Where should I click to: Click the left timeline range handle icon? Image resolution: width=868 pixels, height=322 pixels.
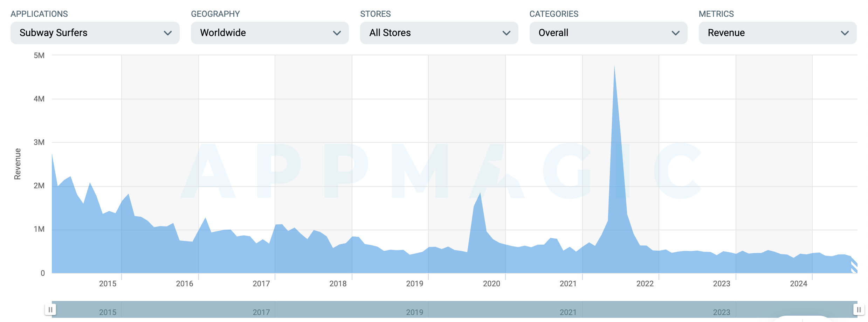point(51,309)
